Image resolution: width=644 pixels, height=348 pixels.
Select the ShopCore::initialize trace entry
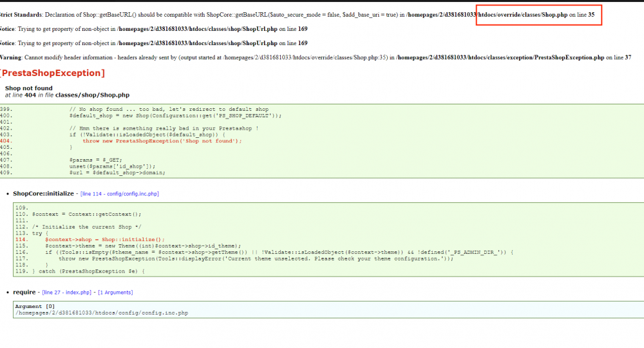(44, 193)
